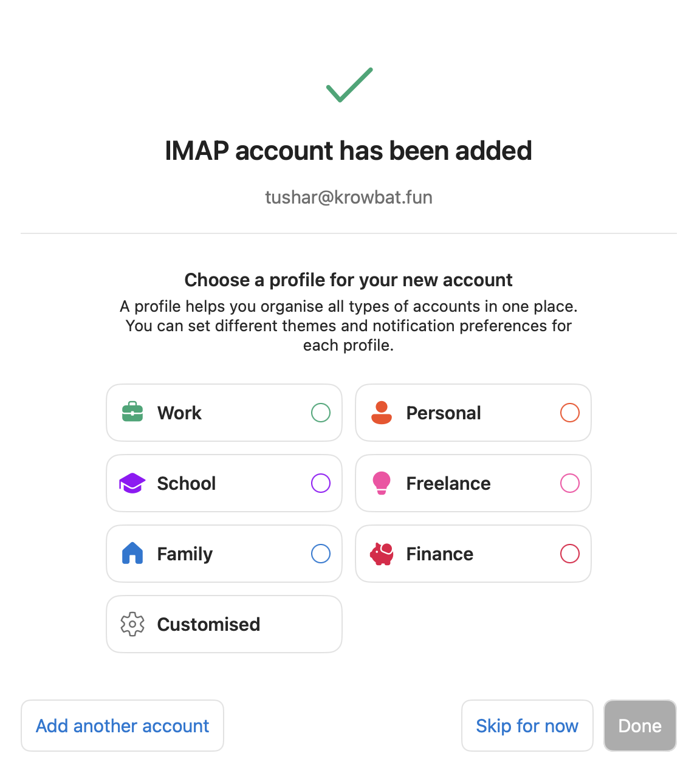Image resolution: width=700 pixels, height=773 pixels.
Task: Open the Customised profile option
Action: coord(224,624)
